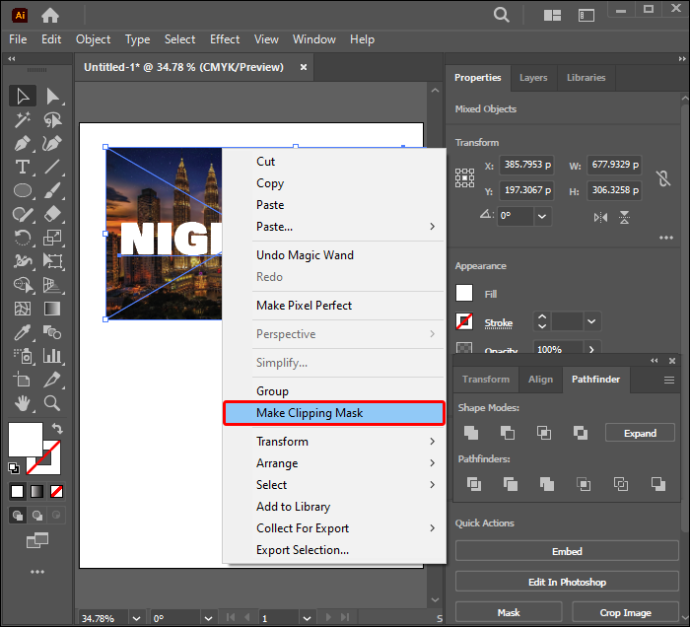This screenshot has width=690, height=627.
Task: Open the Stroke weight dropdown
Action: tap(591, 322)
